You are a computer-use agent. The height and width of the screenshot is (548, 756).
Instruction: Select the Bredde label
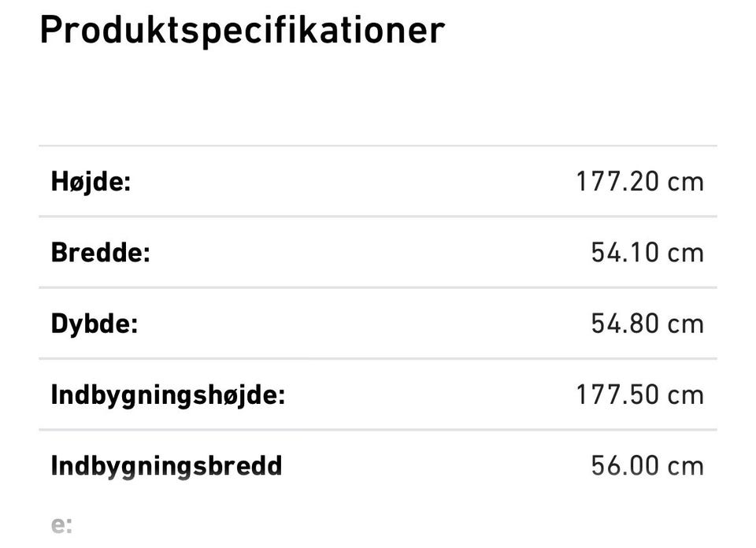(x=100, y=254)
